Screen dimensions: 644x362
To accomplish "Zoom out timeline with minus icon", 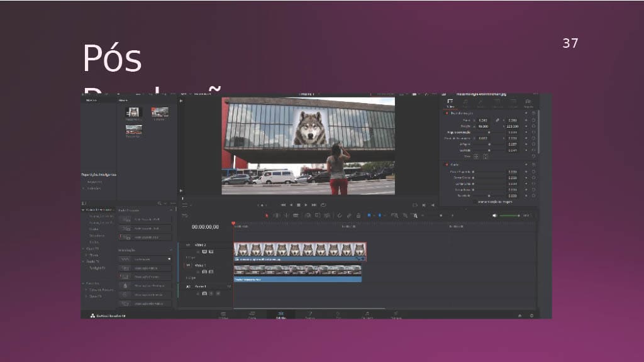I will (x=423, y=216).
